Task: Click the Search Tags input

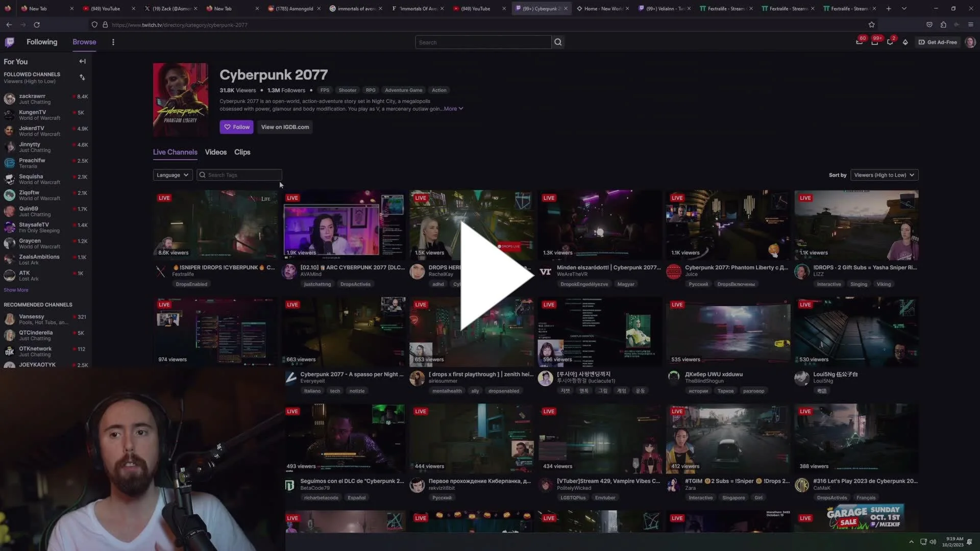Action: (239, 175)
